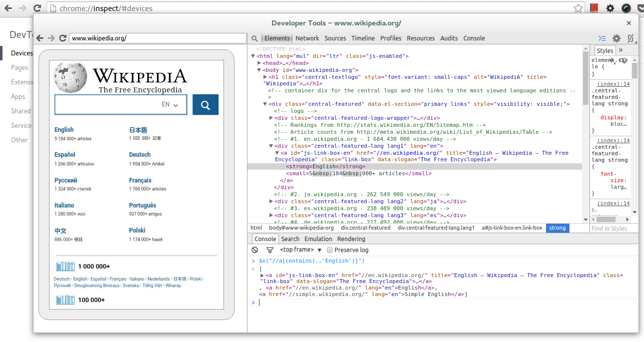Expand the head element node

pyautogui.click(x=259, y=63)
